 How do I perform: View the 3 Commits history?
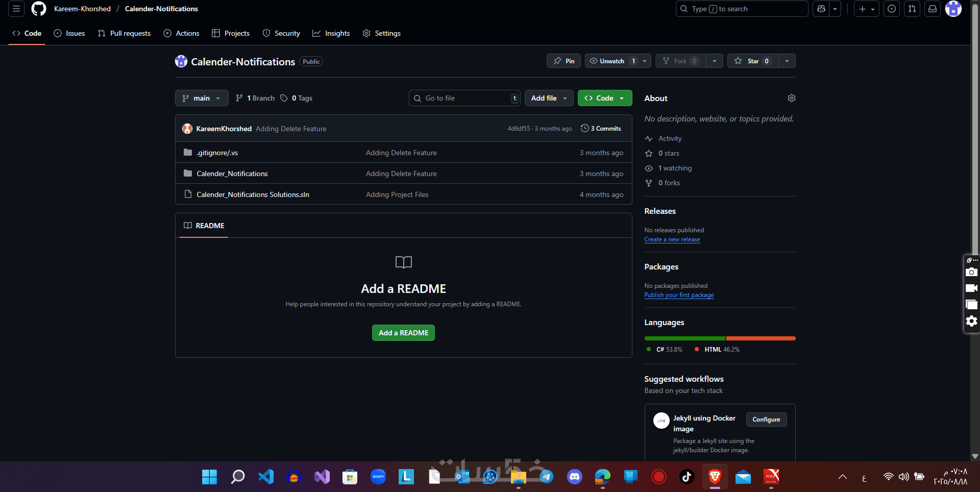click(601, 129)
